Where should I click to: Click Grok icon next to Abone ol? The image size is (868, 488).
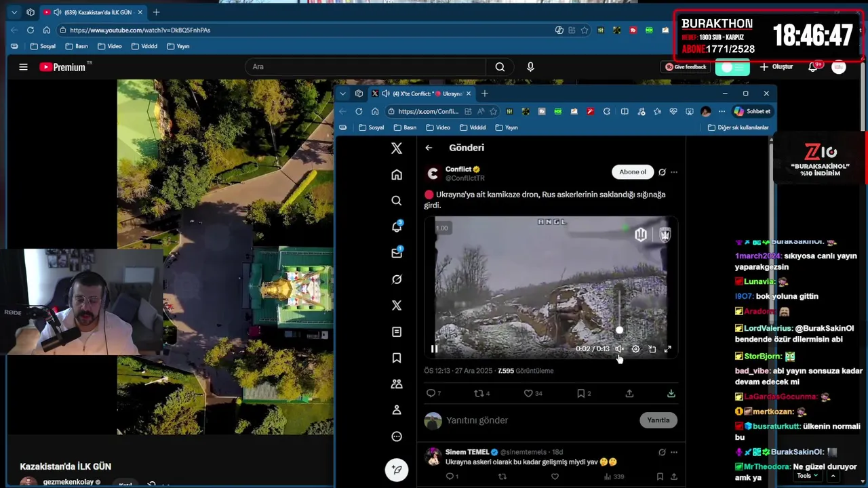point(662,172)
